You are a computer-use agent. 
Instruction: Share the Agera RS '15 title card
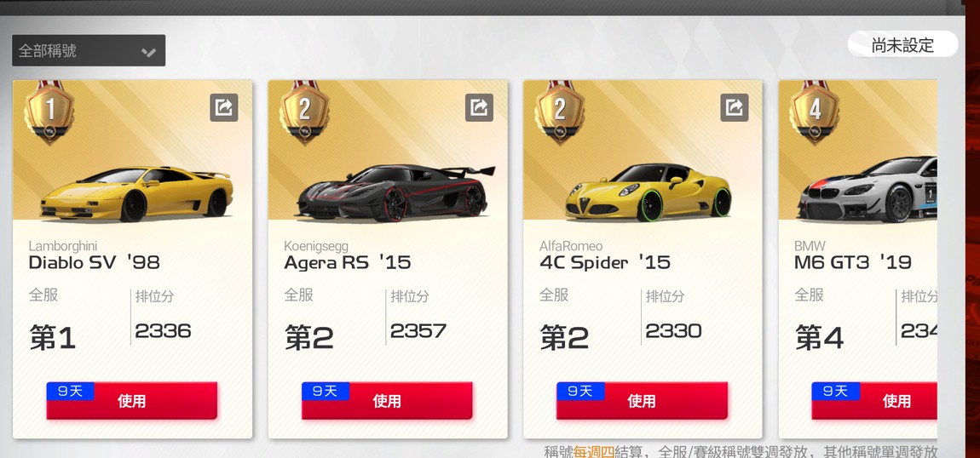pos(480,107)
